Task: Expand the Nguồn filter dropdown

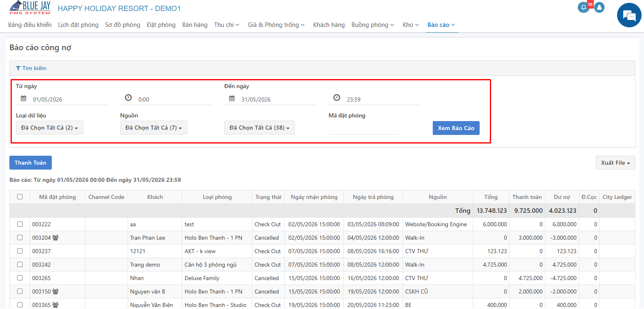Action: click(x=153, y=128)
